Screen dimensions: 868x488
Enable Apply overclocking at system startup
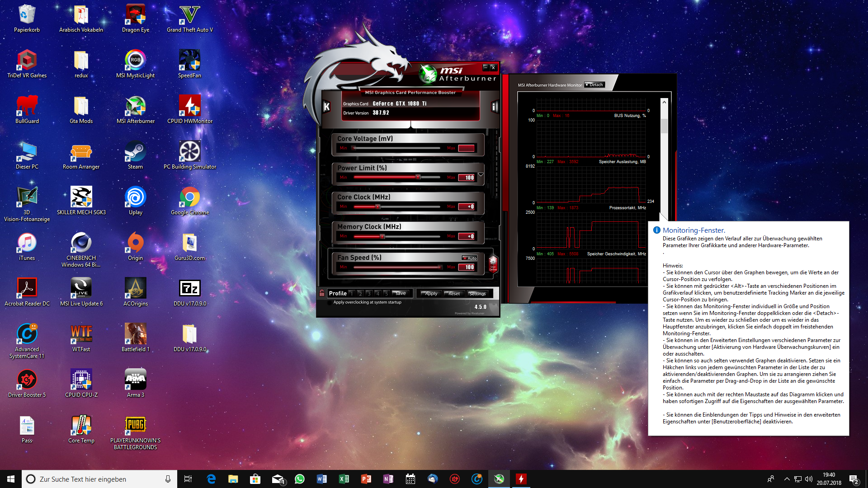[x=330, y=303]
